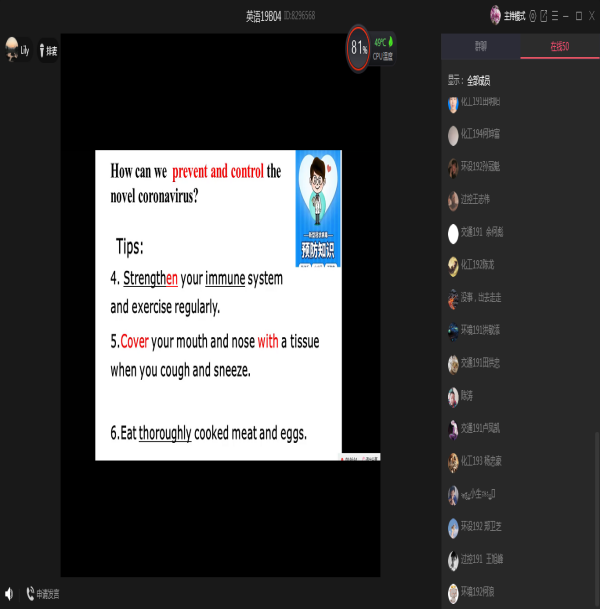
Task: Open the hamburger menu in title bar
Action: tap(554, 15)
